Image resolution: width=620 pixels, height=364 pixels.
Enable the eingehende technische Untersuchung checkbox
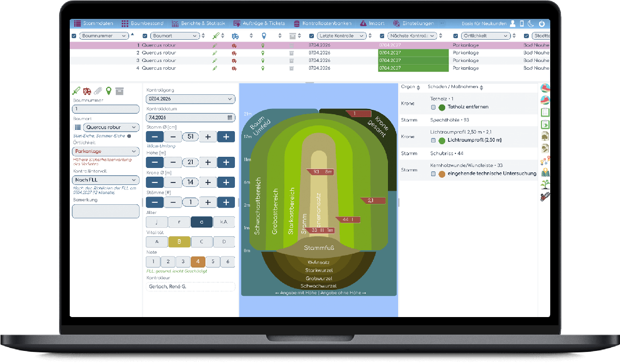tap(434, 174)
